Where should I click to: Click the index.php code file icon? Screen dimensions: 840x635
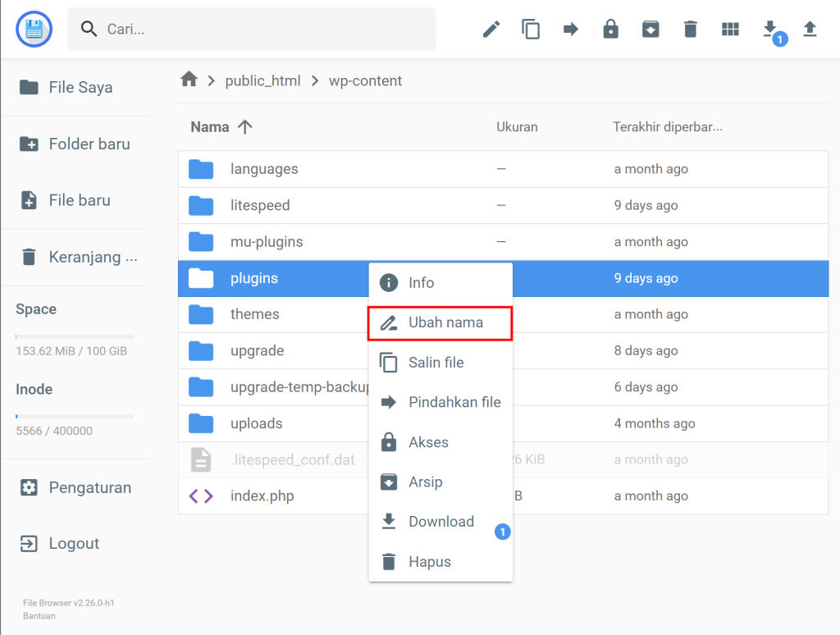pos(201,496)
